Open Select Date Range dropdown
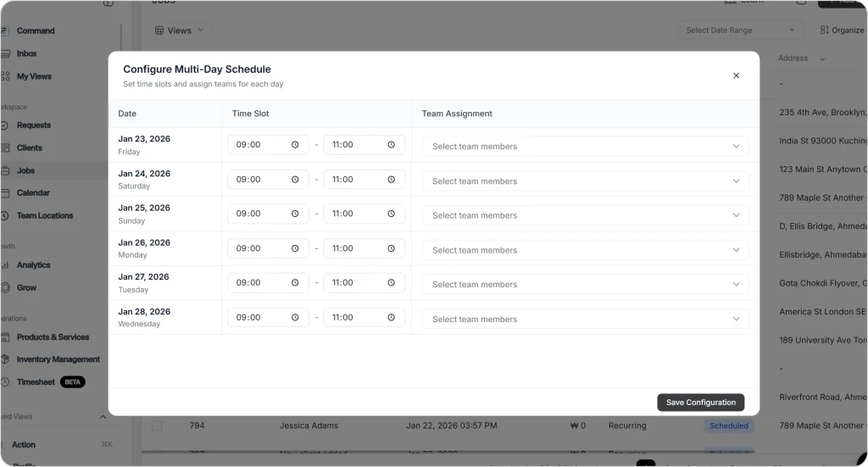This screenshot has height=467, width=868. (x=741, y=30)
